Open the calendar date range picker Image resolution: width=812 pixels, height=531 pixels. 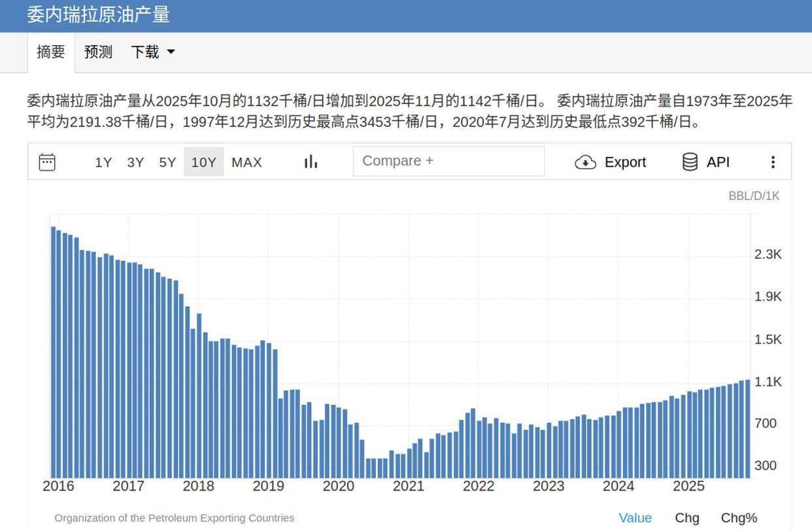(x=47, y=162)
